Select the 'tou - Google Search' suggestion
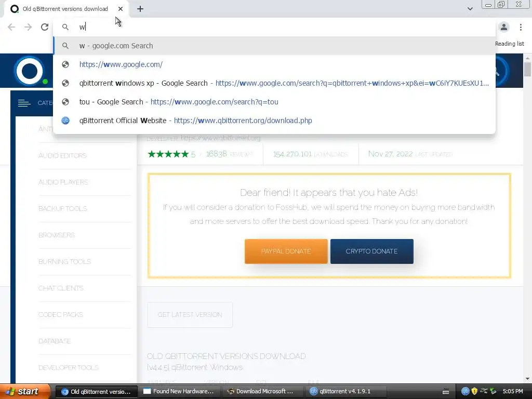Viewport: 532px width, 399px height. pyautogui.click(x=274, y=102)
